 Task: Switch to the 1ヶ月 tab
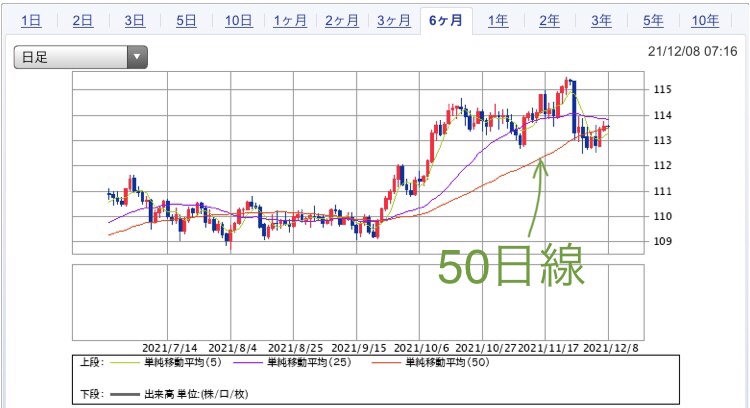pyautogui.click(x=290, y=21)
